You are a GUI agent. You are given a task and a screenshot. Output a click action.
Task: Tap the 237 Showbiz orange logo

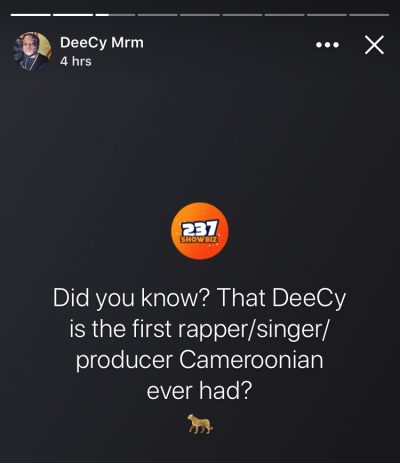point(200,231)
